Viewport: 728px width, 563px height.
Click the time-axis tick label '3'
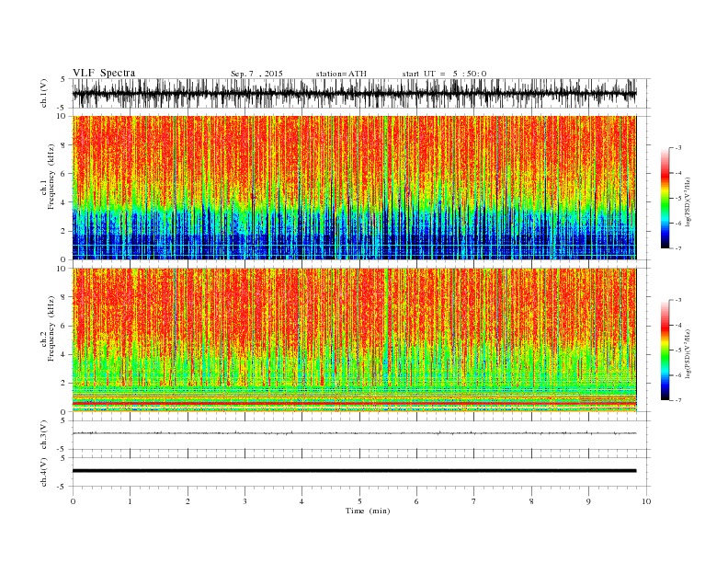tap(245, 501)
